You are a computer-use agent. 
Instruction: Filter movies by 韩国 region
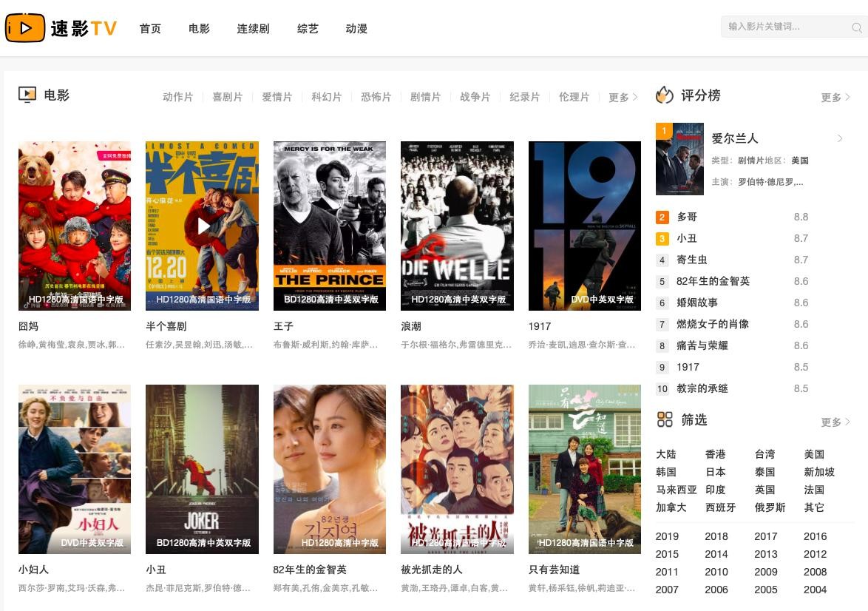point(666,472)
